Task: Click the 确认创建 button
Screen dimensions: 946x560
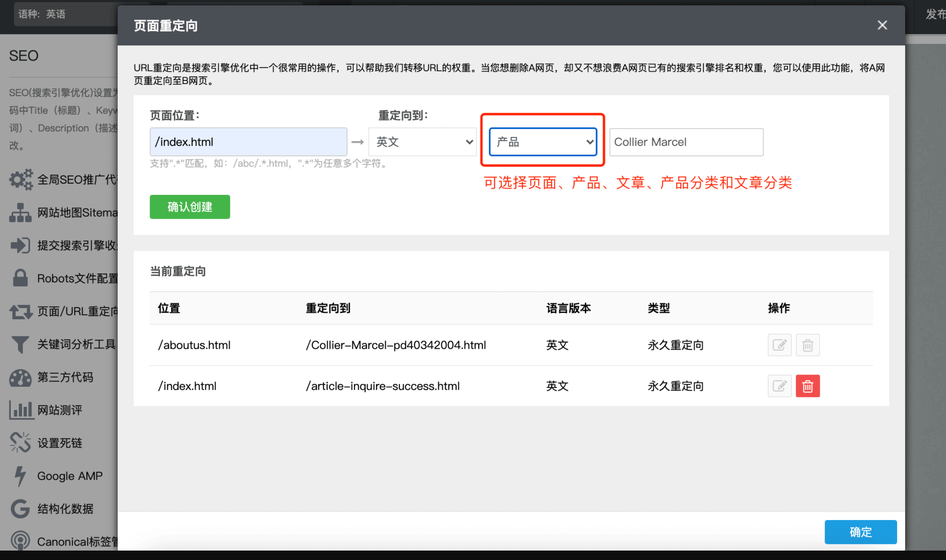Action: click(190, 207)
